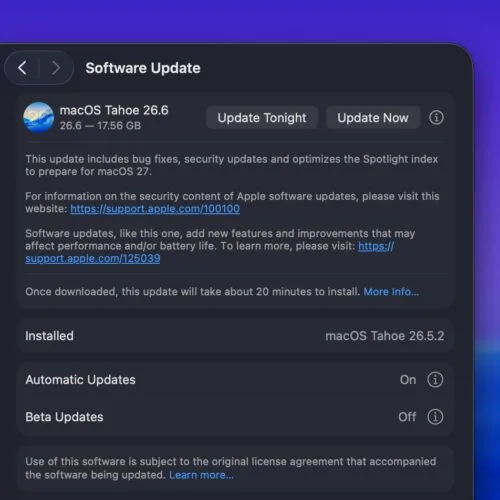Image resolution: width=500 pixels, height=500 pixels.
Task: Click the 'Software Update' page title
Action: pyautogui.click(x=143, y=68)
